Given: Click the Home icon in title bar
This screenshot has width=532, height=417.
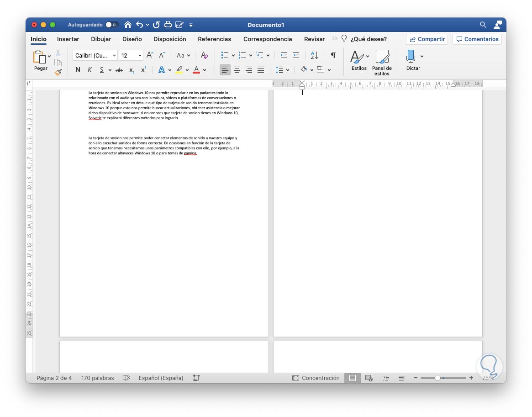Looking at the screenshot, I should (x=128, y=25).
